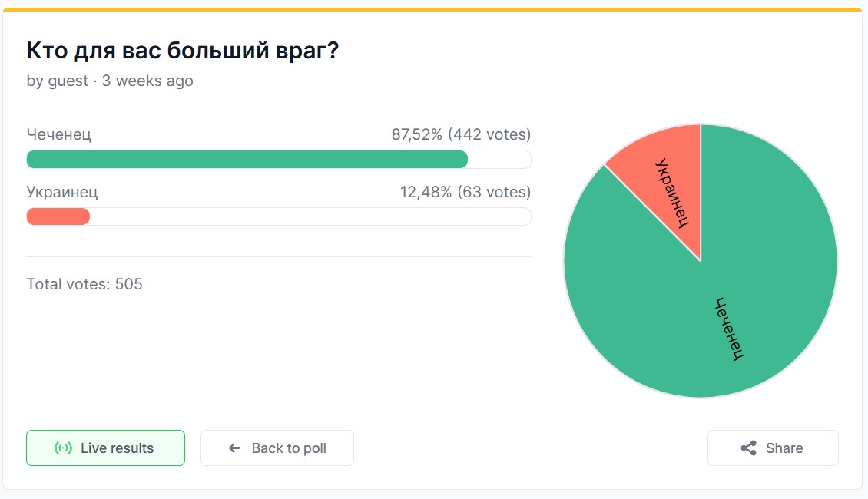This screenshot has height=499, width=868.
Task: Click the rotated label inside red pie slice
Action: 673,193
